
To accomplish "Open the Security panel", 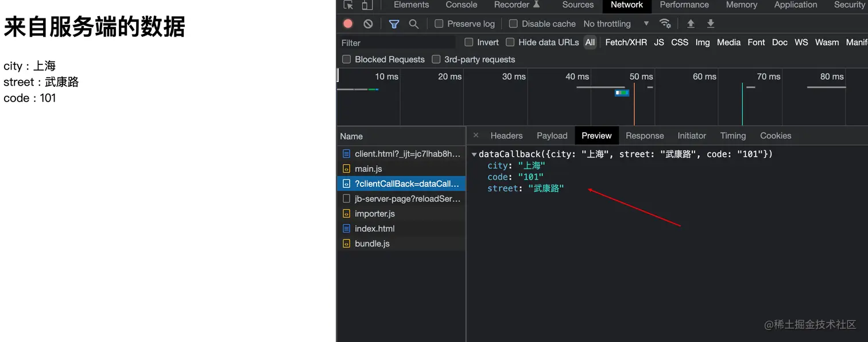I will (x=849, y=5).
